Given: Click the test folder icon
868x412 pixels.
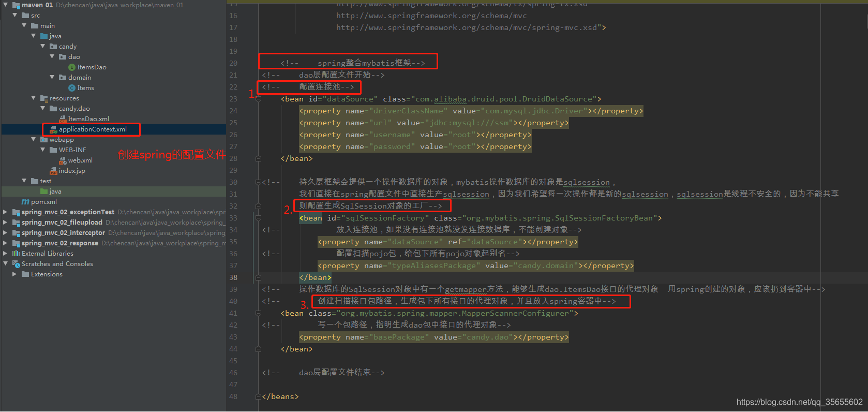Looking at the screenshot, I should coord(35,181).
